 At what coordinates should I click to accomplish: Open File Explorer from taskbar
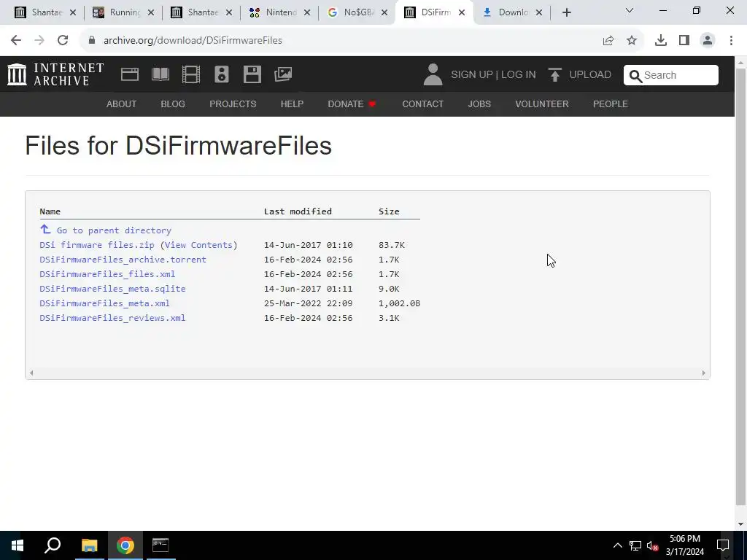click(89, 545)
